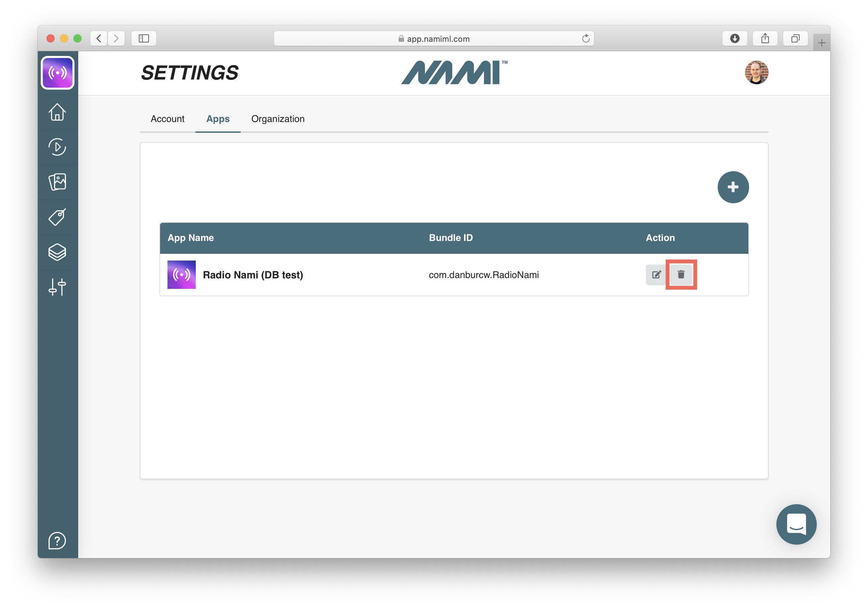This screenshot has height=608, width=868.
Task: Open help question mark icon
Action: pos(58,541)
